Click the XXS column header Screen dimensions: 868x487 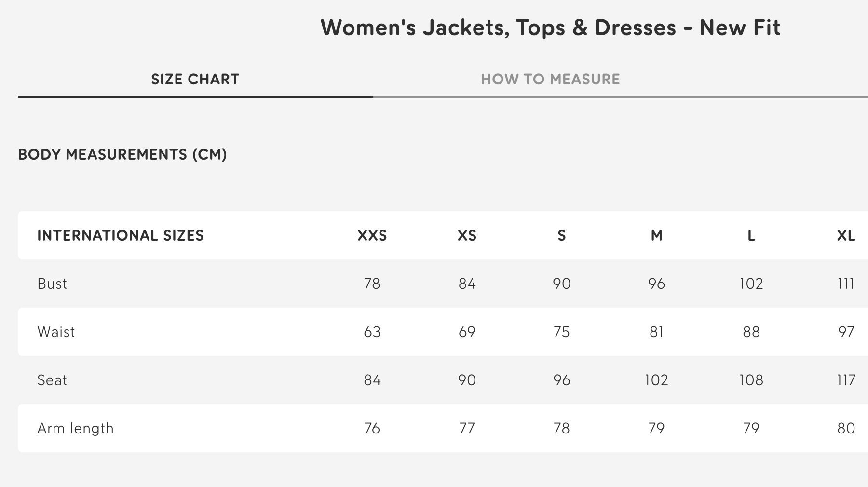371,236
